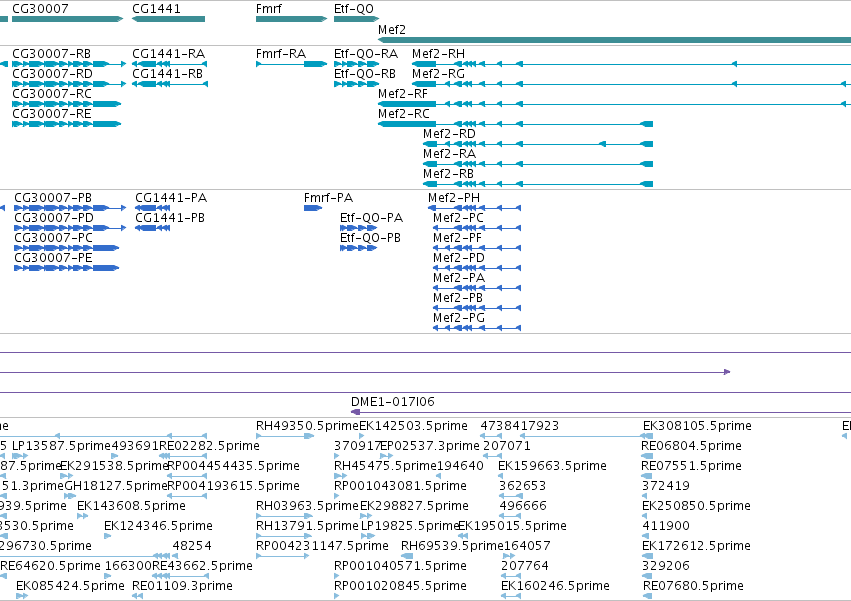The width and height of the screenshot is (851, 601).
Task: Select clone EK172612.5prime
Action: (647, 556)
